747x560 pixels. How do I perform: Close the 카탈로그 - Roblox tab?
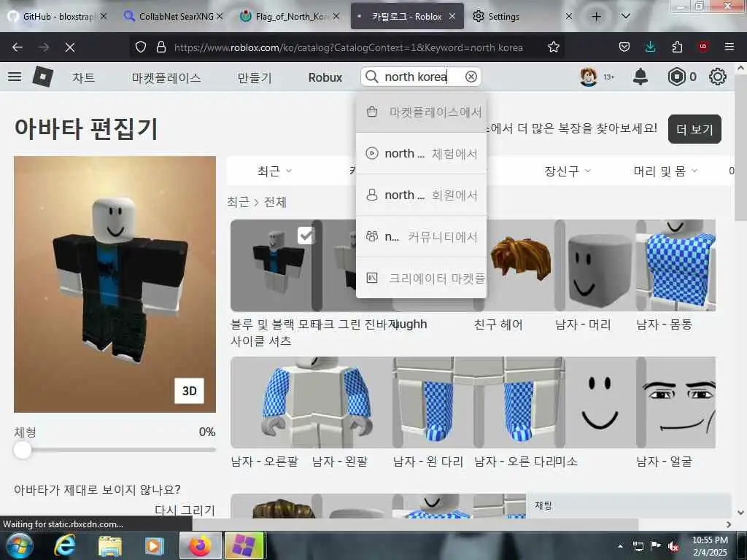coord(452,16)
